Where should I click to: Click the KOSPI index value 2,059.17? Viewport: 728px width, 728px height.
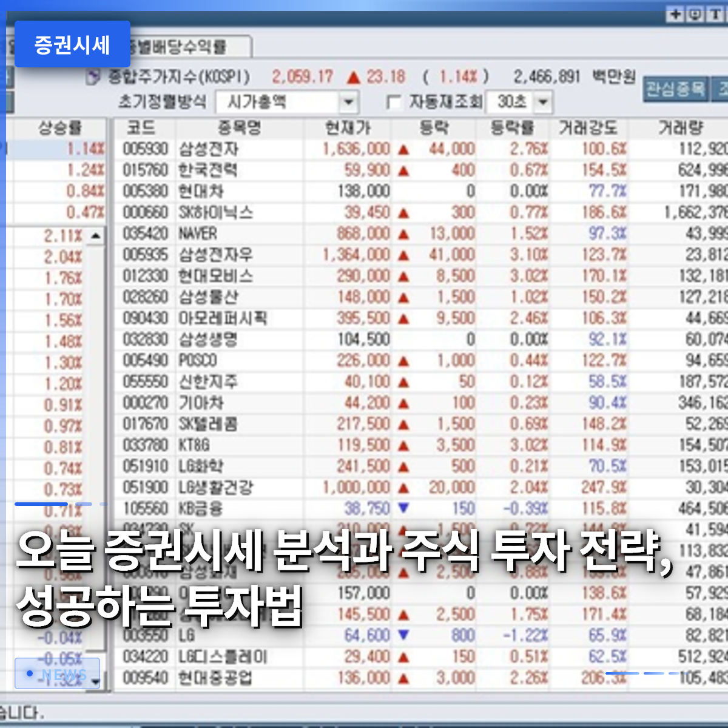tap(302, 77)
